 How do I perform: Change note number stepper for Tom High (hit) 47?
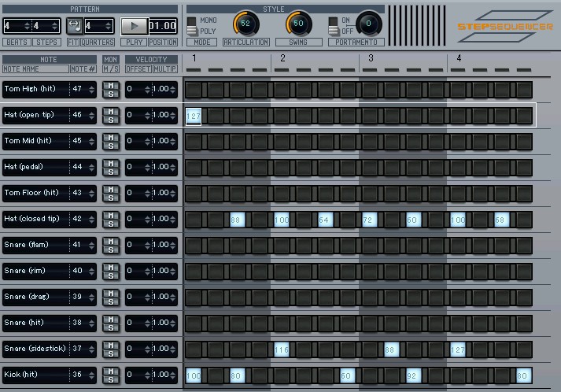91,90
